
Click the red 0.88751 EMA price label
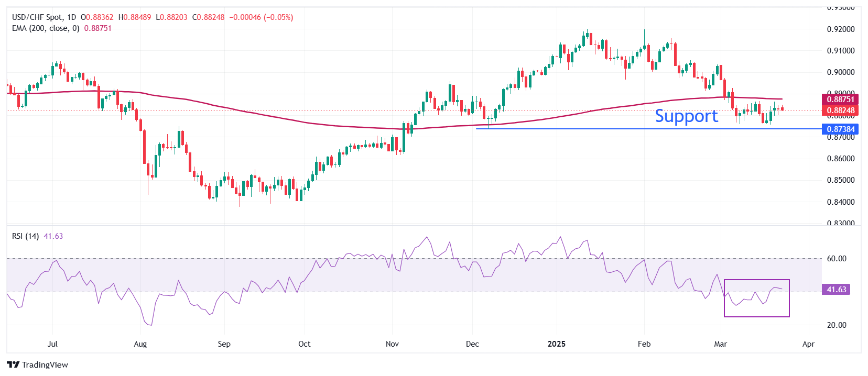840,99
